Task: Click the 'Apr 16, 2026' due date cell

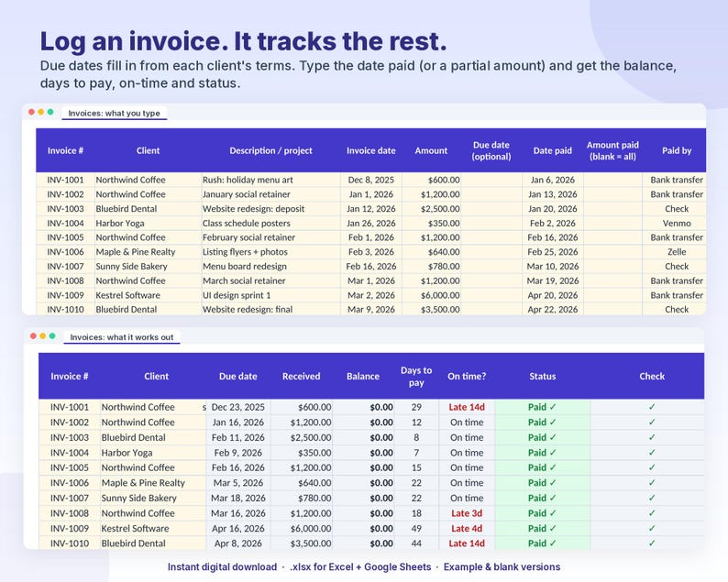Action: (237, 528)
